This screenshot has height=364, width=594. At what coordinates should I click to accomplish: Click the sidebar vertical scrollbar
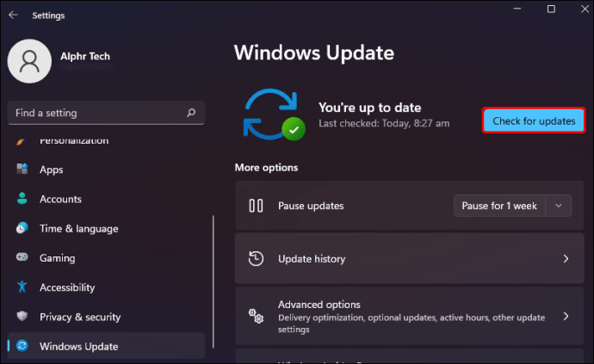pos(213,281)
